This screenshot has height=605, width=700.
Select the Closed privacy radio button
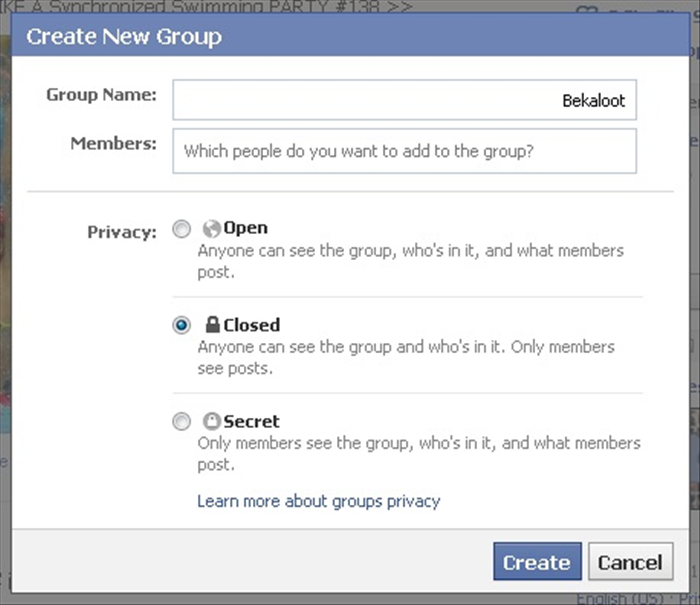(182, 325)
